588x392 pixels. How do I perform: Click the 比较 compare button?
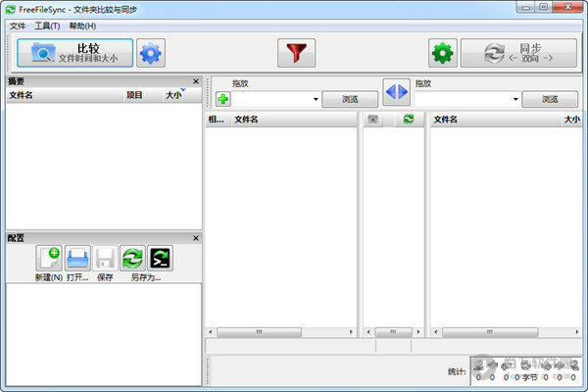tap(75, 53)
